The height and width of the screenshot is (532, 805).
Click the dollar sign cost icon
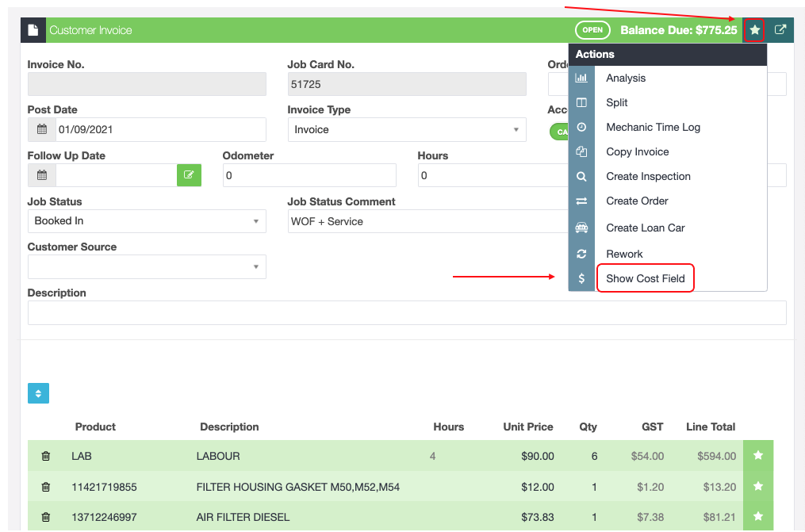click(x=581, y=278)
